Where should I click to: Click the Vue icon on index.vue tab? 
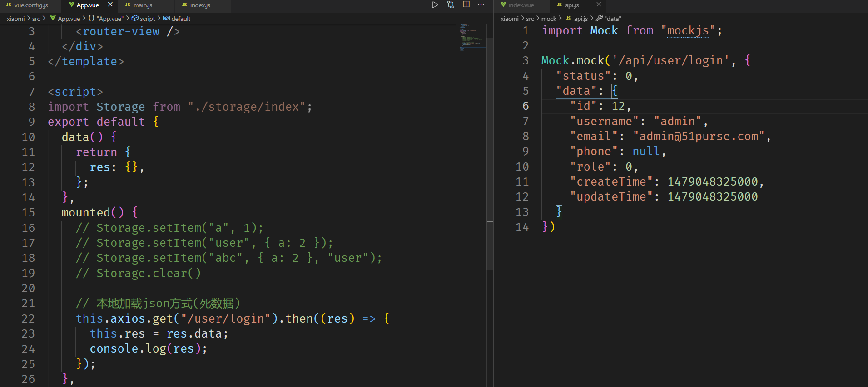503,5
